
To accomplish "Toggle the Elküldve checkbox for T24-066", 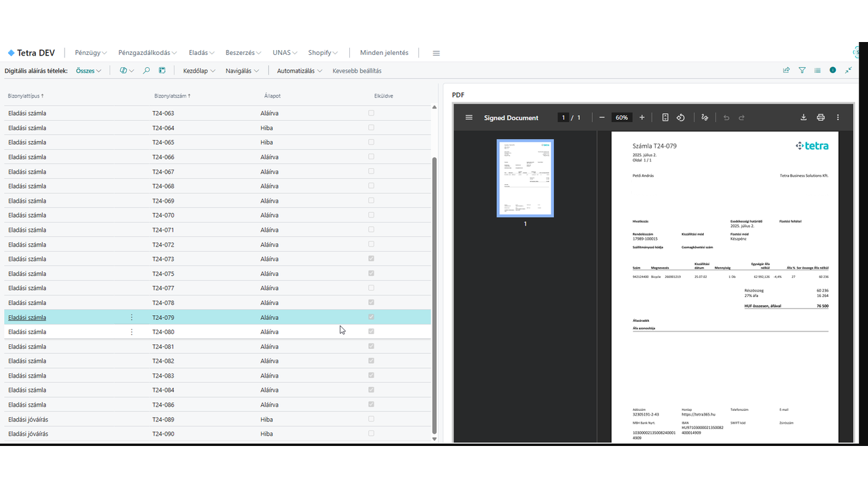I will click(371, 157).
